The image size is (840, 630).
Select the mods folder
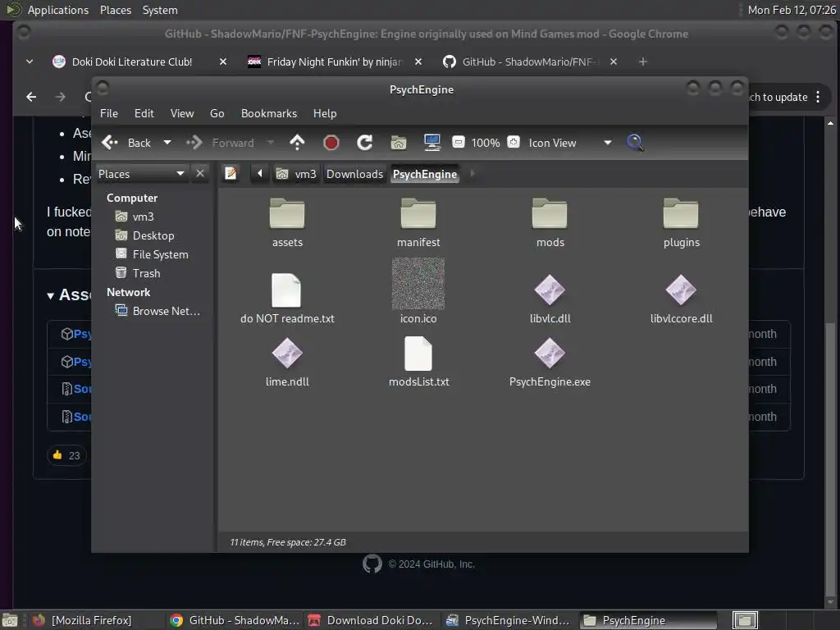point(550,222)
